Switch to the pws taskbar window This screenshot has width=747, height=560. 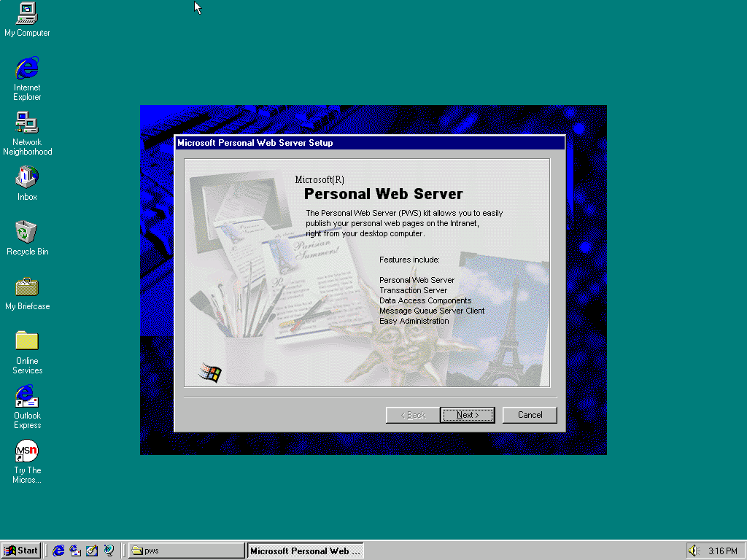pyautogui.click(x=186, y=551)
